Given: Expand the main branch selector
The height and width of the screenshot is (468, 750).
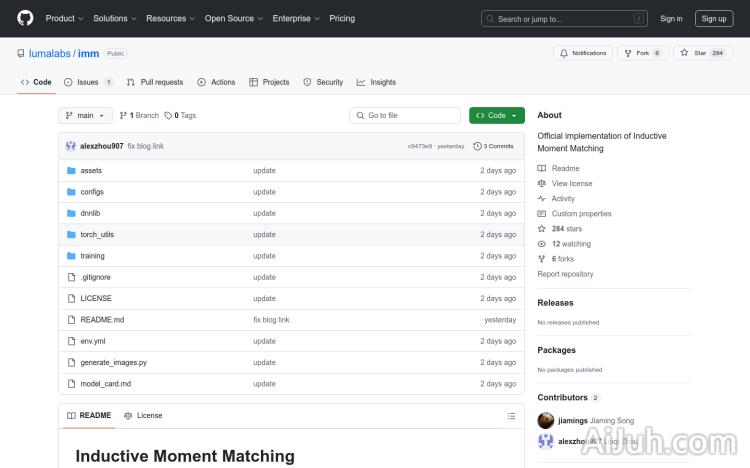Looking at the screenshot, I should click(86, 115).
